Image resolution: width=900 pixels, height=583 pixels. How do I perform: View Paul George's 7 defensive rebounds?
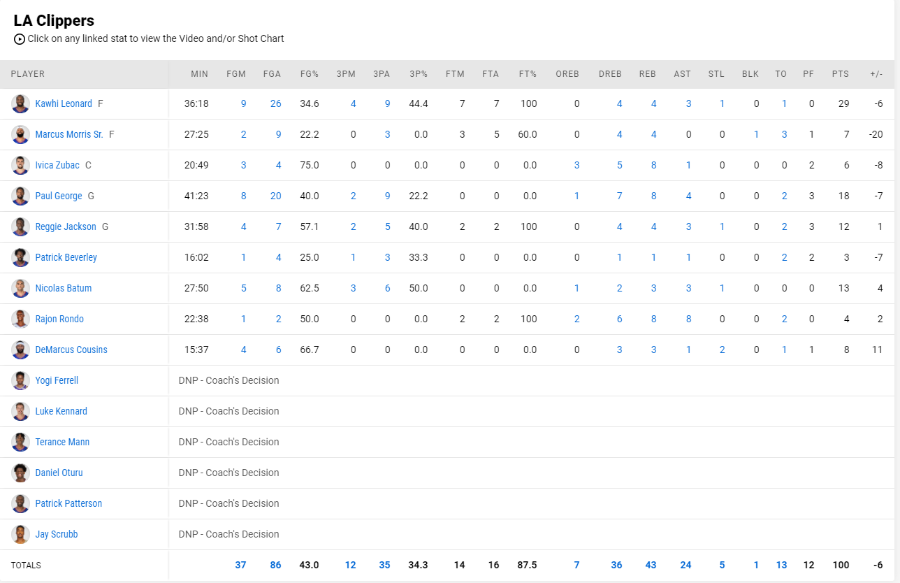coord(619,196)
